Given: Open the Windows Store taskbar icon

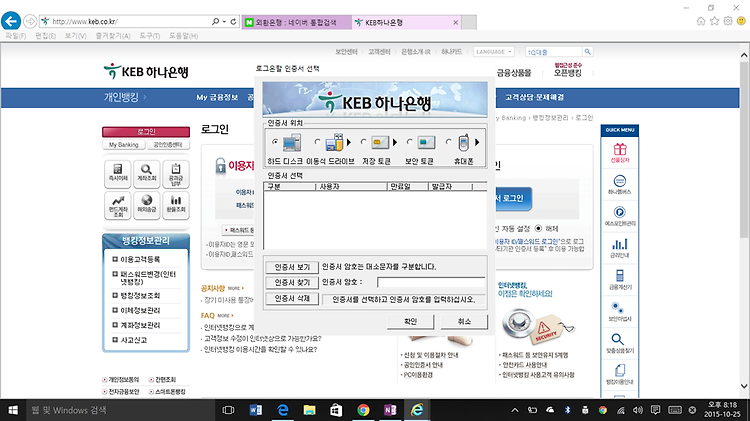Looking at the screenshot, I should (x=336, y=410).
